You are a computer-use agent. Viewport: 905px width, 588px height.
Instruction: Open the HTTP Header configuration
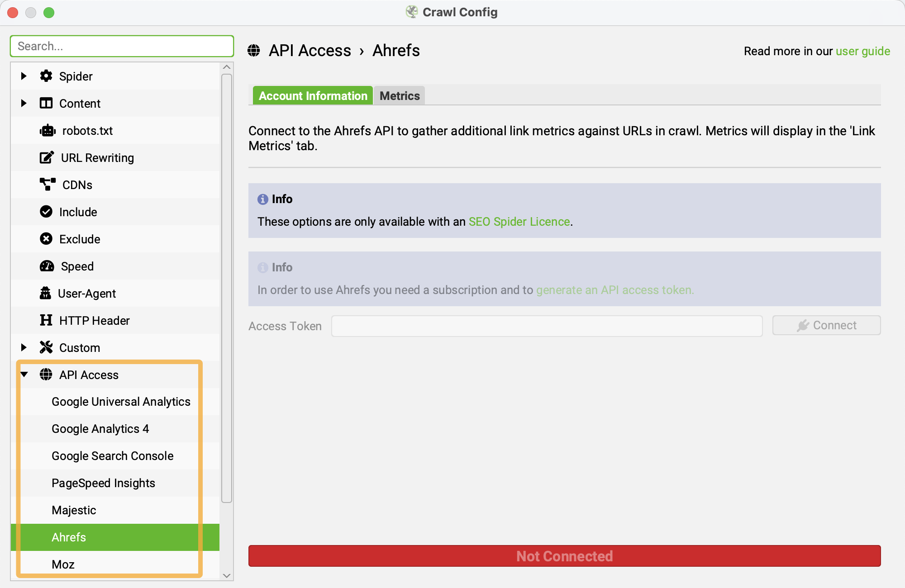coord(115,320)
